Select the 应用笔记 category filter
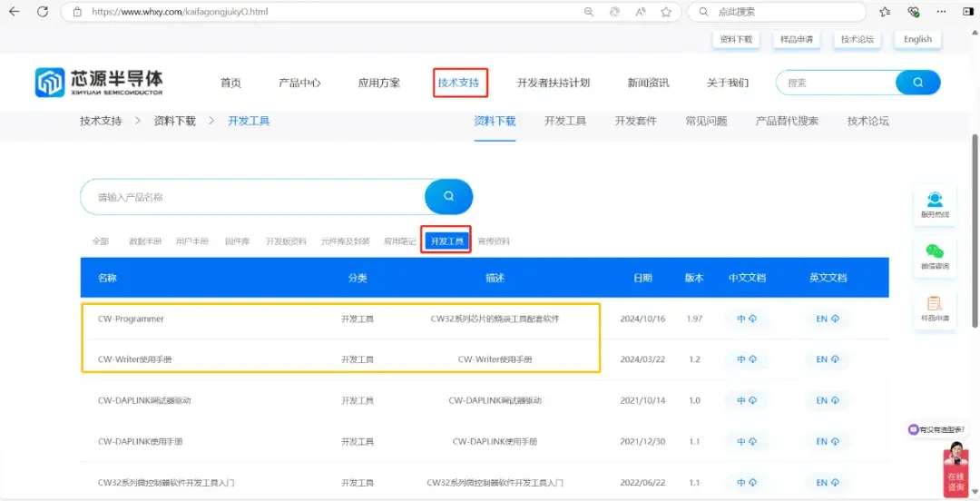This screenshot has width=980, height=501. pyautogui.click(x=400, y=241)
